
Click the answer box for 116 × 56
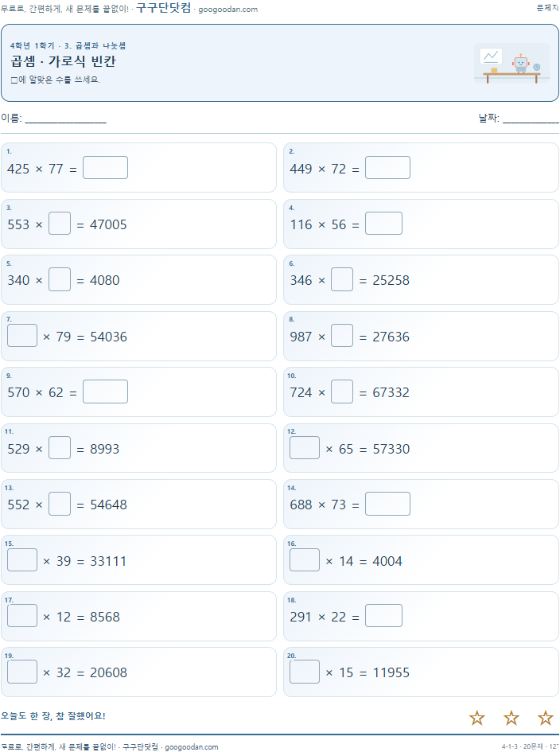(383, 224)
